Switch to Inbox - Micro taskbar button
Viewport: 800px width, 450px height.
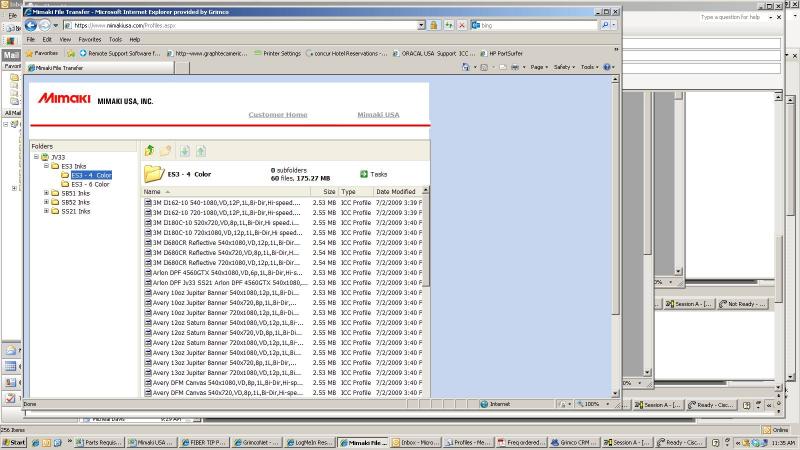[414, 442]
